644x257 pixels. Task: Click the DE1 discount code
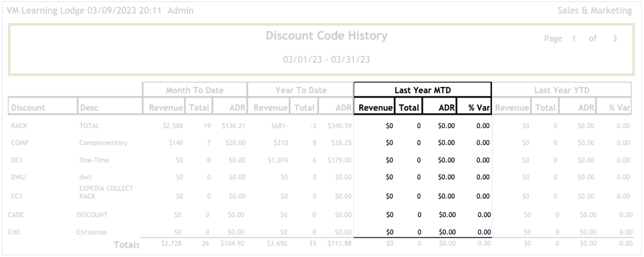[17, 160]
